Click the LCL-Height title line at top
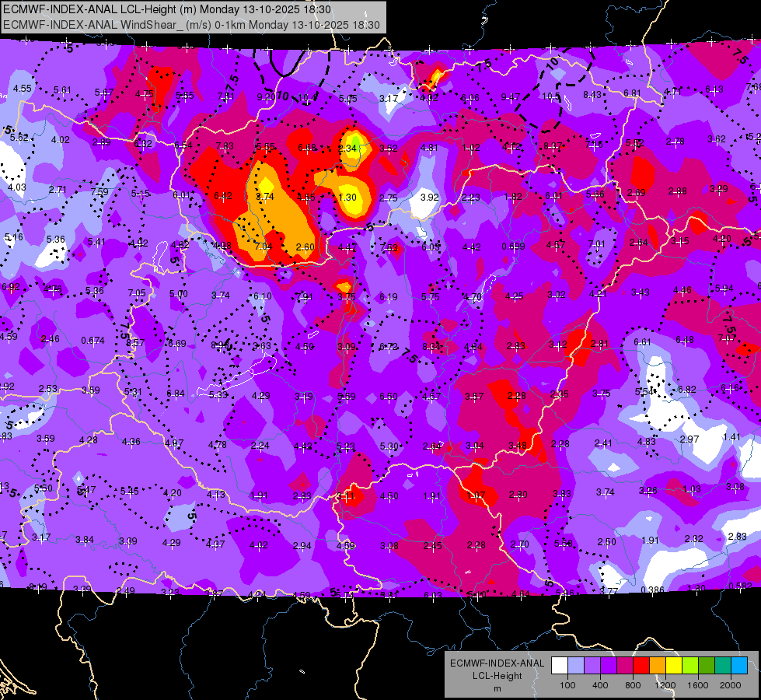The image size is (761, 700). pyautogui.click(x=167, y=9)
